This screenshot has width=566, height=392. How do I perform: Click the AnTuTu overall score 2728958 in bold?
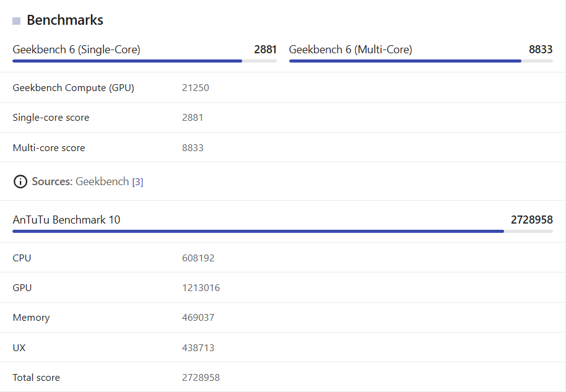[x=532, y=219]
